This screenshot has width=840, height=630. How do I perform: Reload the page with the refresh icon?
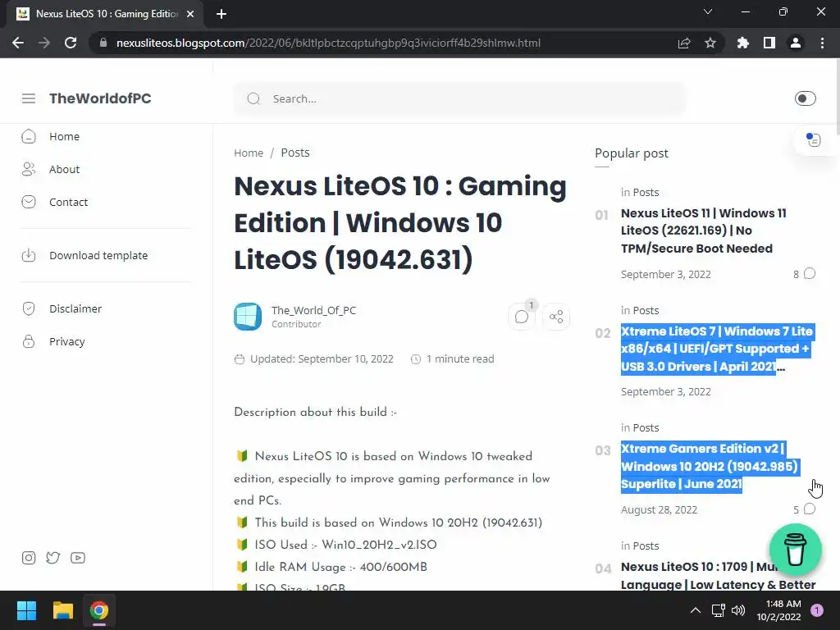click(x=71, y=43)
